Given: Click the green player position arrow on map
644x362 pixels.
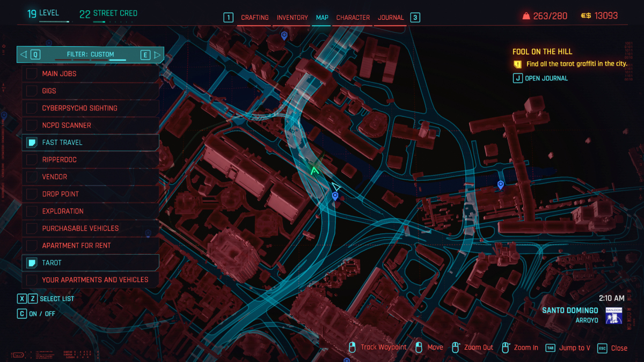Looking at the screenshot, I should (314, 171).
